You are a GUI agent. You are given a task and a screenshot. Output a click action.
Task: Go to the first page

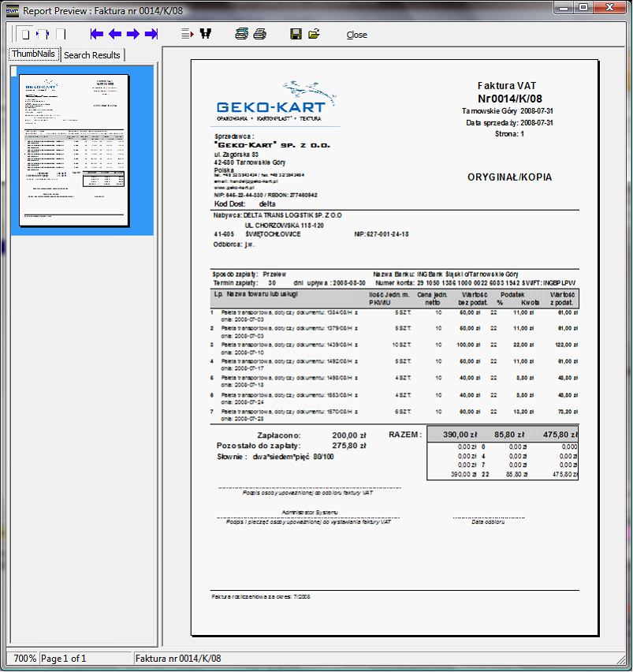click(x=97, y=35)
